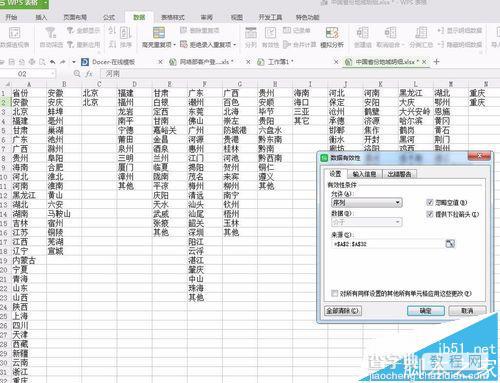Expand the 高亮重复项 dropdown arrow

[x=174, y=45]
